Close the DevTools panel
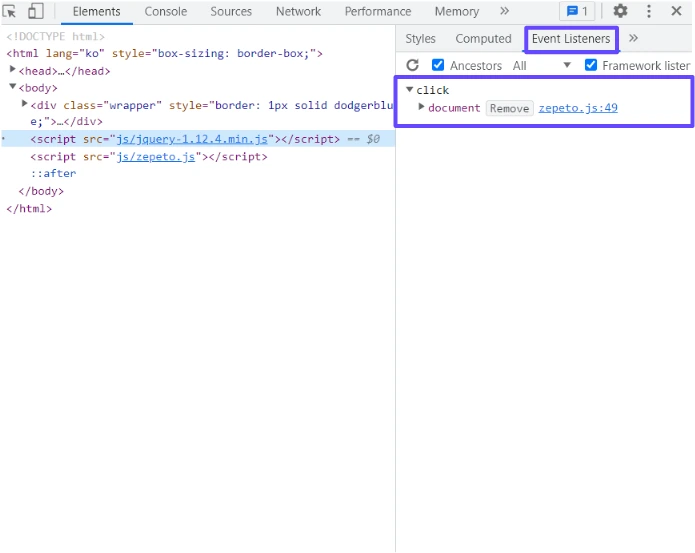Screen dimensions: 695x553 click(676, 11)
